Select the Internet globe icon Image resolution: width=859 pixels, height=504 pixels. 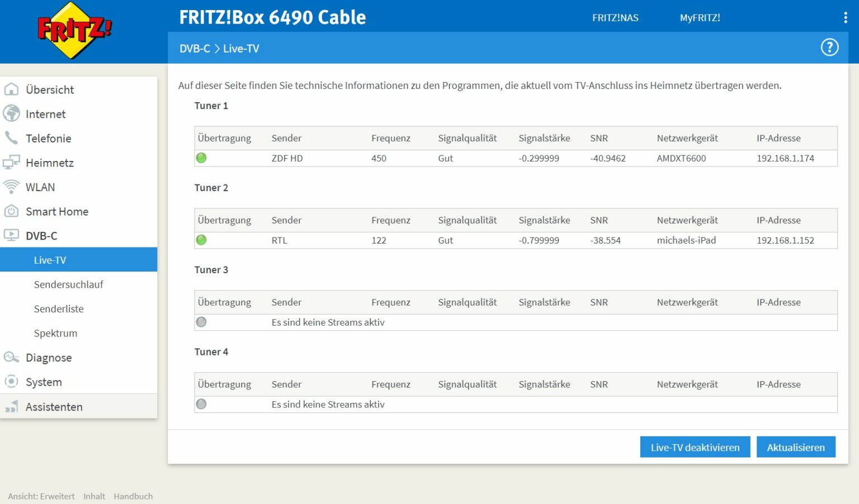pos(11,114)
